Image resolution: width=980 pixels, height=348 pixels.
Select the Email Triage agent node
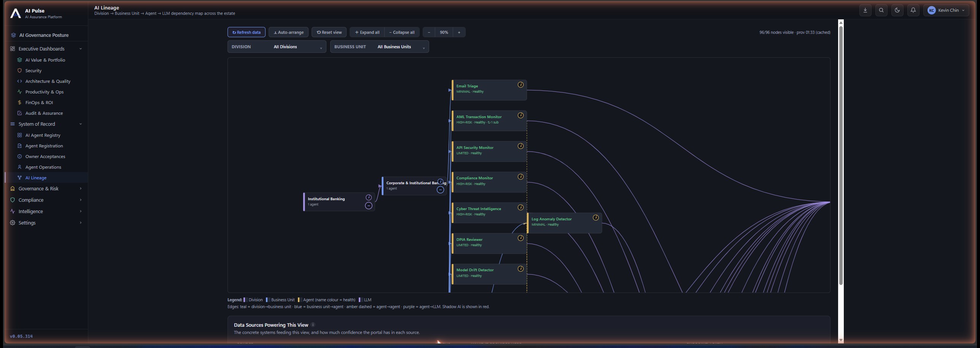pos(489,90)
